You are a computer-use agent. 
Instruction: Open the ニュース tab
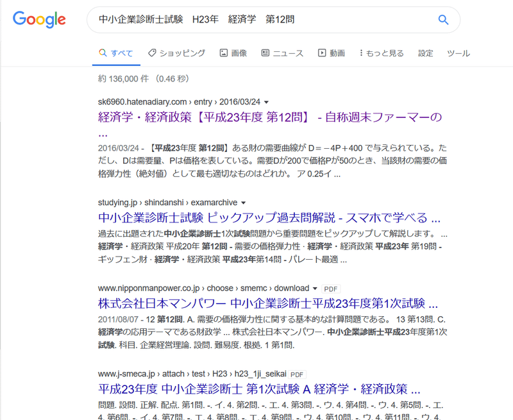coord(282,53)
